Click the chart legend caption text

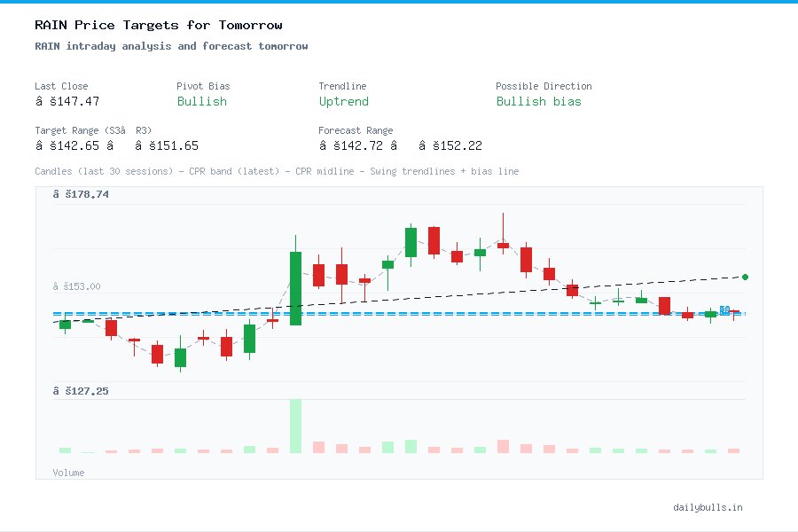pos(277,171)
